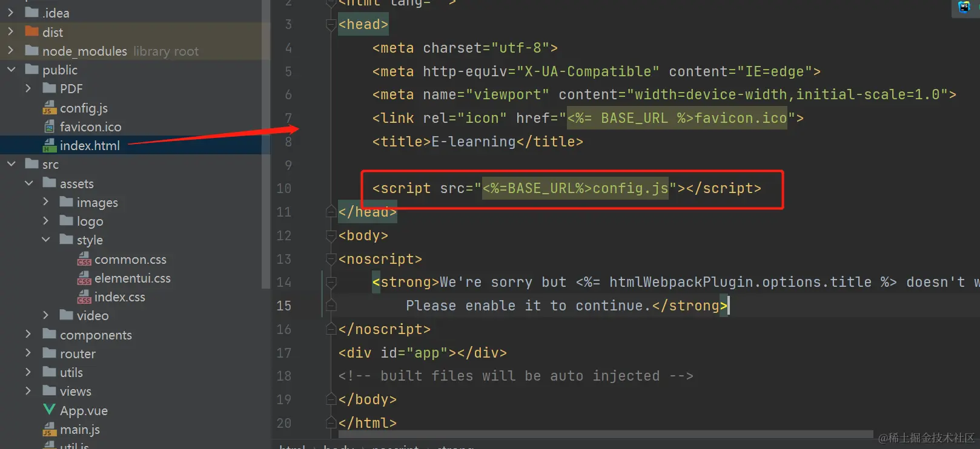The image size is (980, 449).
Task: Click the images folder icon
Action: 67,201
